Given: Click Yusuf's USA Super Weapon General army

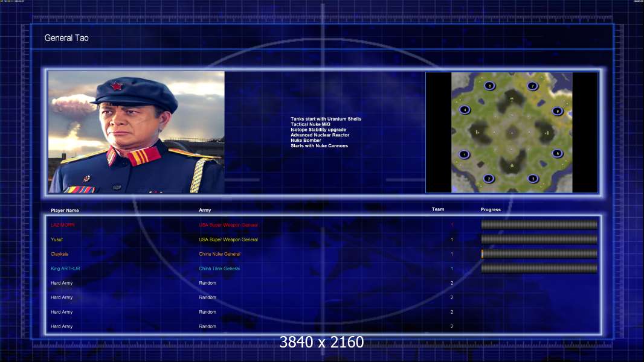Looking at the screenshot, I should (228, 240).
